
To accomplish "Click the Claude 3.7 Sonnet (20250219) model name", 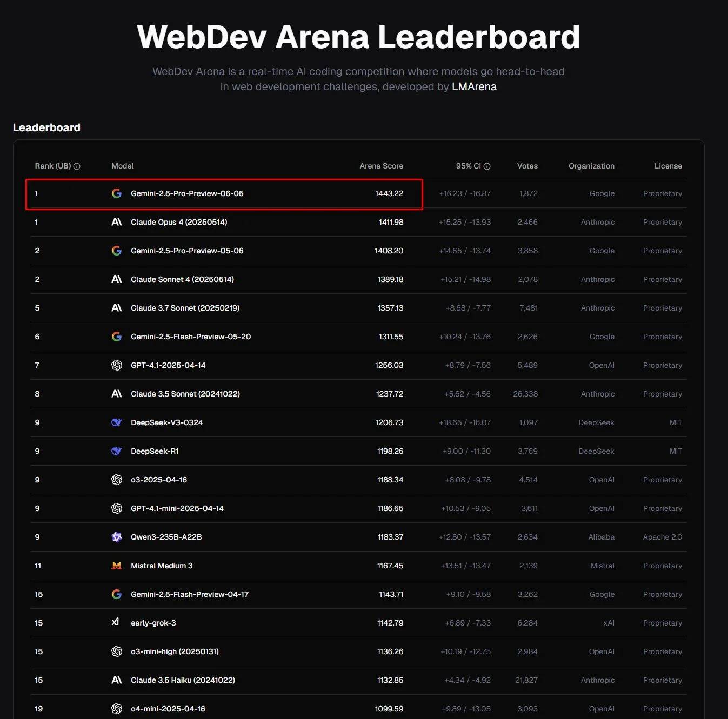I will [x=185, y=308].
